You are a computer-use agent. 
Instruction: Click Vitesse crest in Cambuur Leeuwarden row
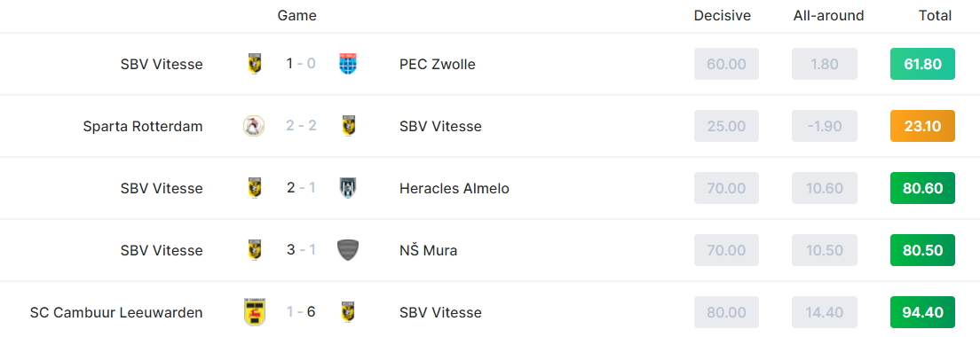[x=347, y=313]
